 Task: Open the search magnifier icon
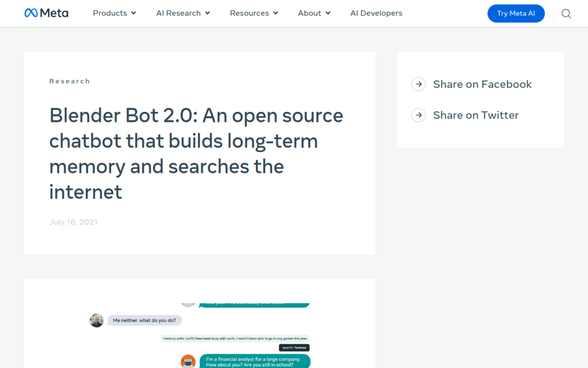pos(566,14)
